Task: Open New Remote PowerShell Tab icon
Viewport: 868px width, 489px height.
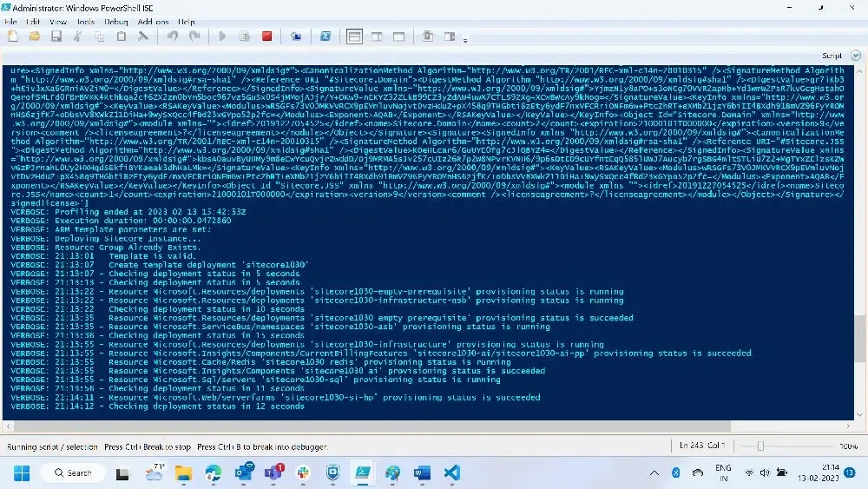Action: (x=296, y=36)
